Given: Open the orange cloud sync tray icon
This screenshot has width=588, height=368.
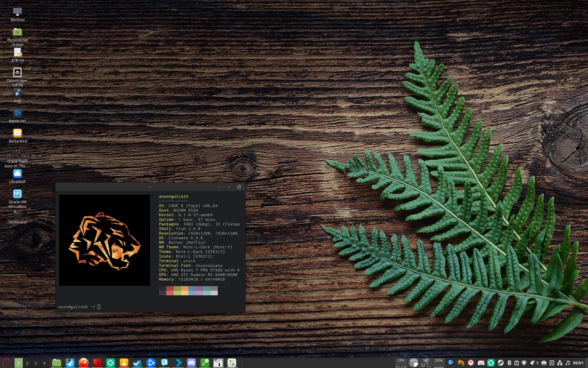Looking at the screenshot, I should pos(461,363).
